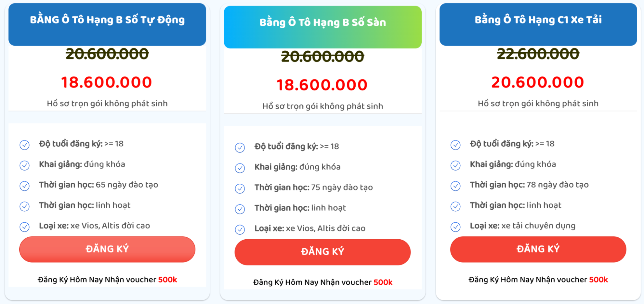Screen dimensions: 644x304
Task: Click checkmark beside Khai giảng in manual card
Action: click(240, 168)
